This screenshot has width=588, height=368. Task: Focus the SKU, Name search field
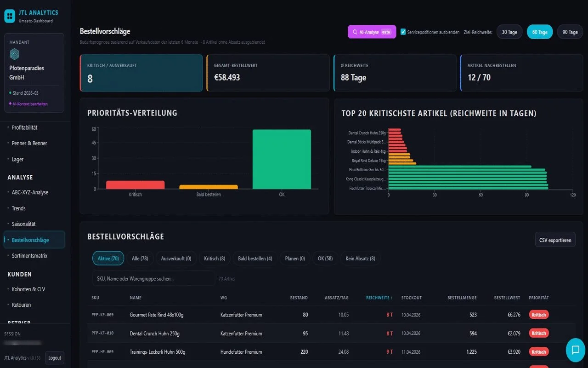point(153,278)
